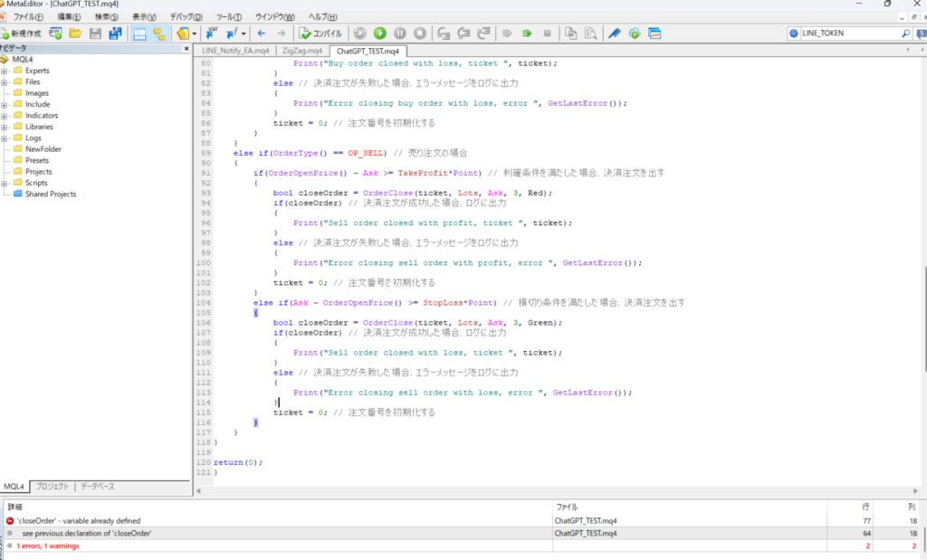
Task: Click the Step Into debug icon
Action: point(444,33)
